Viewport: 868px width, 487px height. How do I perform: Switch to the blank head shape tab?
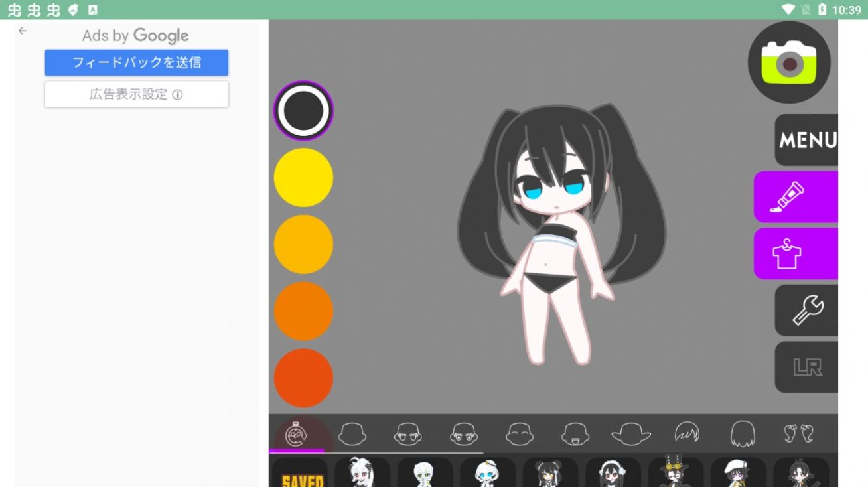click(352, 435)
